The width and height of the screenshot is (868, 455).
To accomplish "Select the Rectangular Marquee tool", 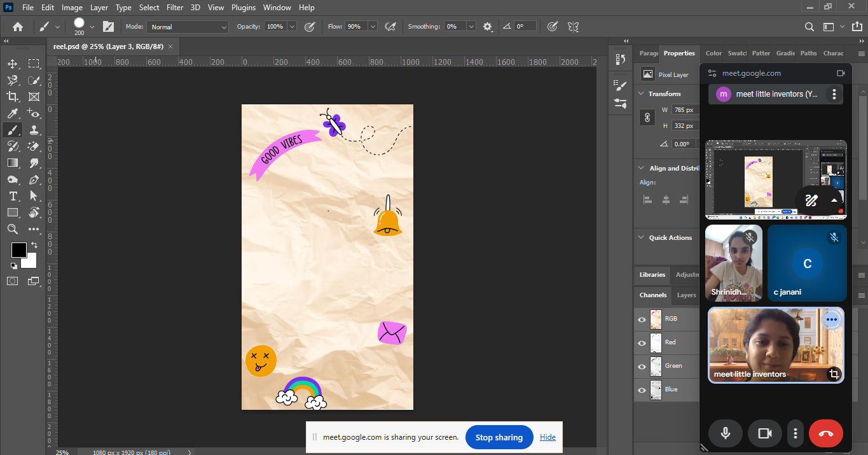I will pos(34,64).
